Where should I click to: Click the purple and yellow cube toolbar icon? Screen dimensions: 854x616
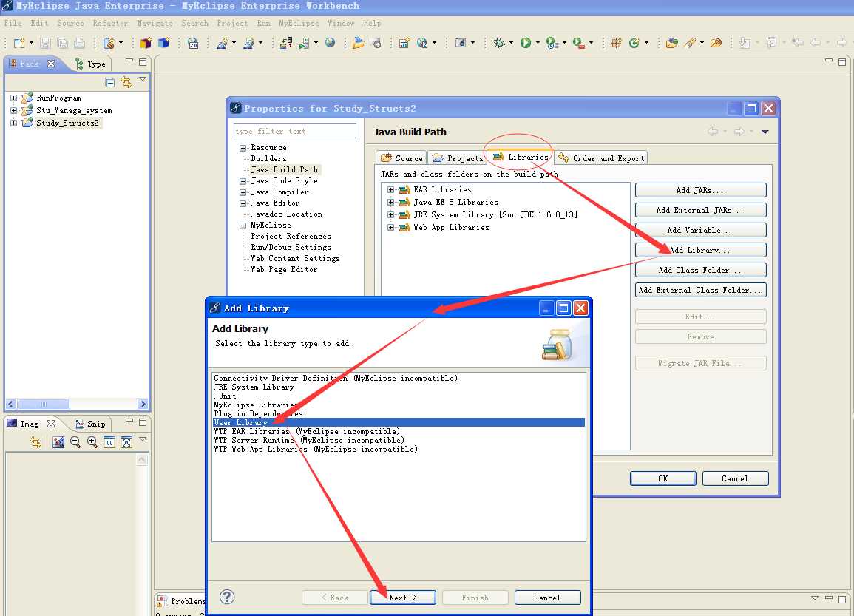[x=146, y=43]
